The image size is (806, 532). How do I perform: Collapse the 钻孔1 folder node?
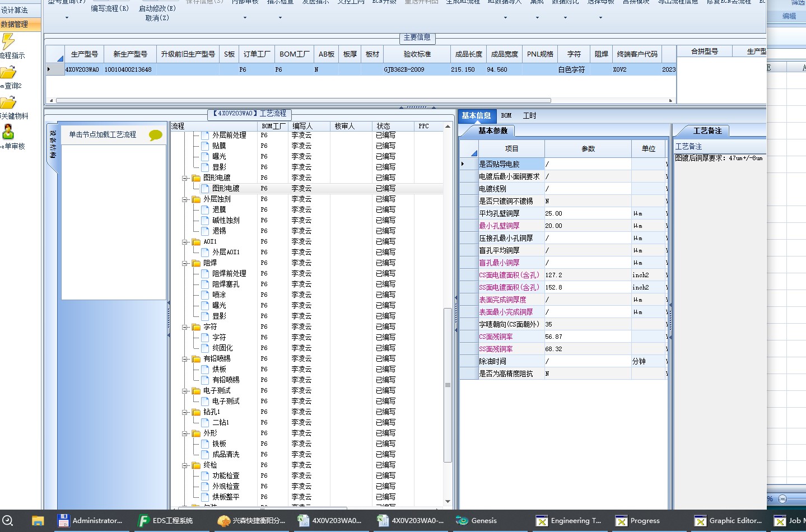pyautogui.click(x=185, y=412)
